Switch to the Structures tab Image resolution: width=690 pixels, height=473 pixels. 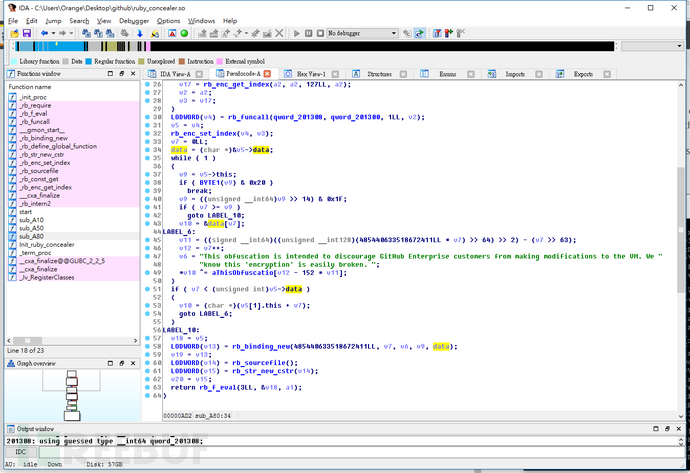(x=379, y=74)
